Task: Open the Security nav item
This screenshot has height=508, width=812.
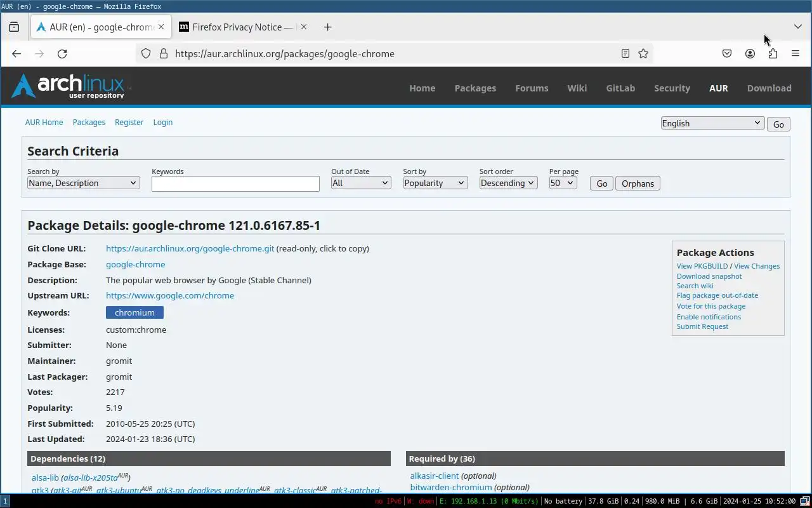Action: pos(672,88)
